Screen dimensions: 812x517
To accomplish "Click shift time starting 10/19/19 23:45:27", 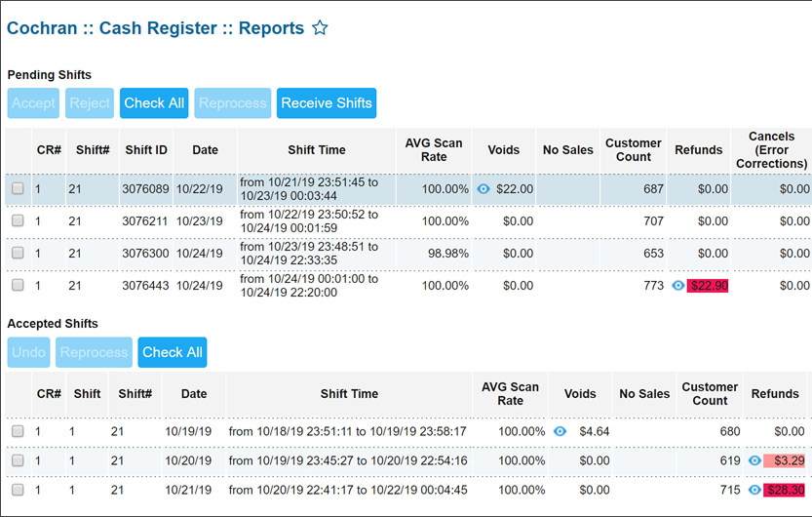I will 347,460.
